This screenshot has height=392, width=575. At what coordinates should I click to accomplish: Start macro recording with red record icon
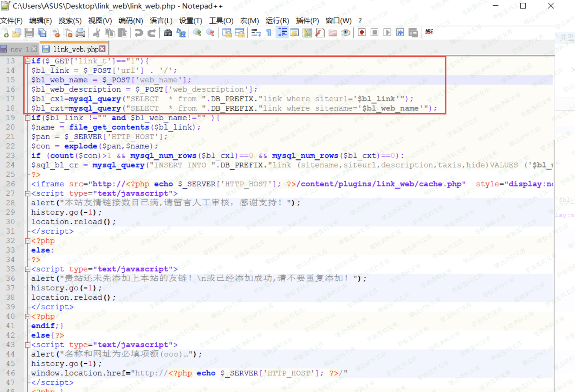coord(362,33)
